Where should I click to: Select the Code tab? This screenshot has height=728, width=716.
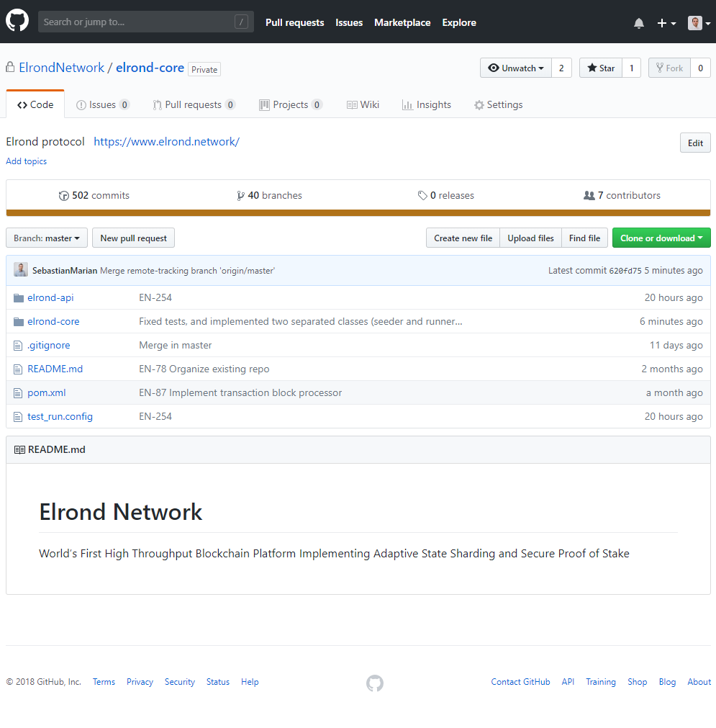[x=35, y=104]
